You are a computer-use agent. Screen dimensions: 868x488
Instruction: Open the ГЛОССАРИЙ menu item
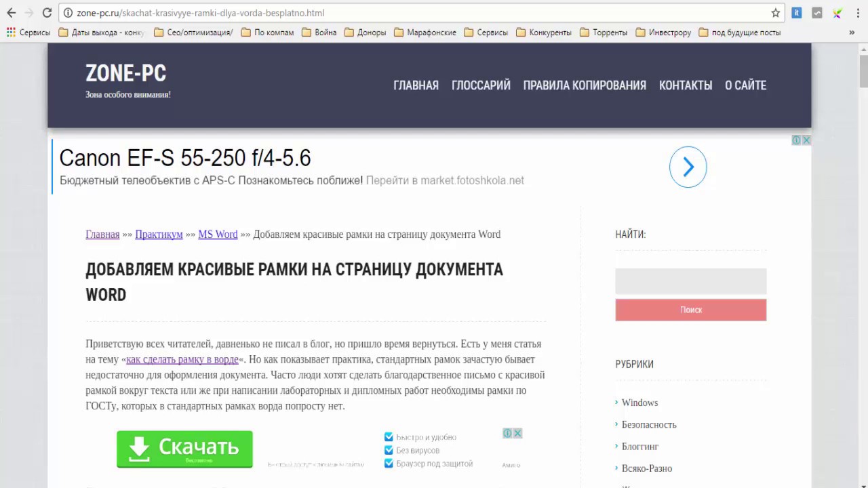(481, 85)
